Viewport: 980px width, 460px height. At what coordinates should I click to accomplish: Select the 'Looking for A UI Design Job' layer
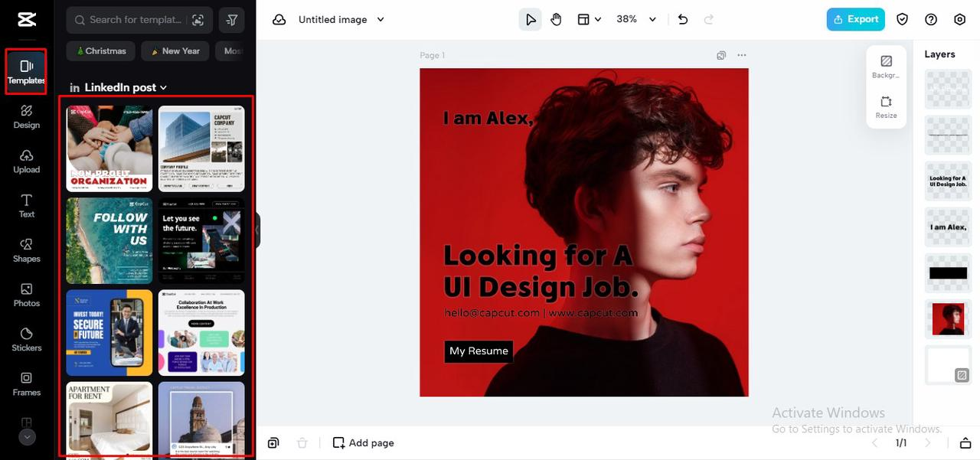coord(948,181)
